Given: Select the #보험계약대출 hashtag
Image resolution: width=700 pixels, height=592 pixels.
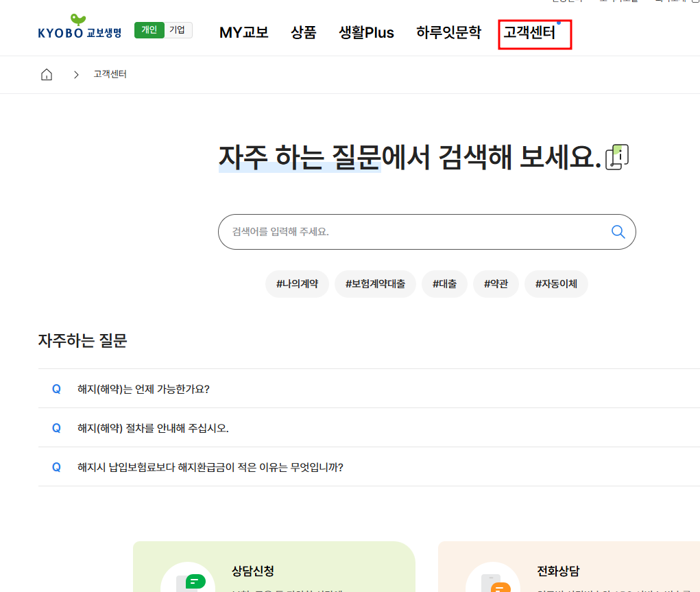Looking at the screenshot, I should pos(376,284).
